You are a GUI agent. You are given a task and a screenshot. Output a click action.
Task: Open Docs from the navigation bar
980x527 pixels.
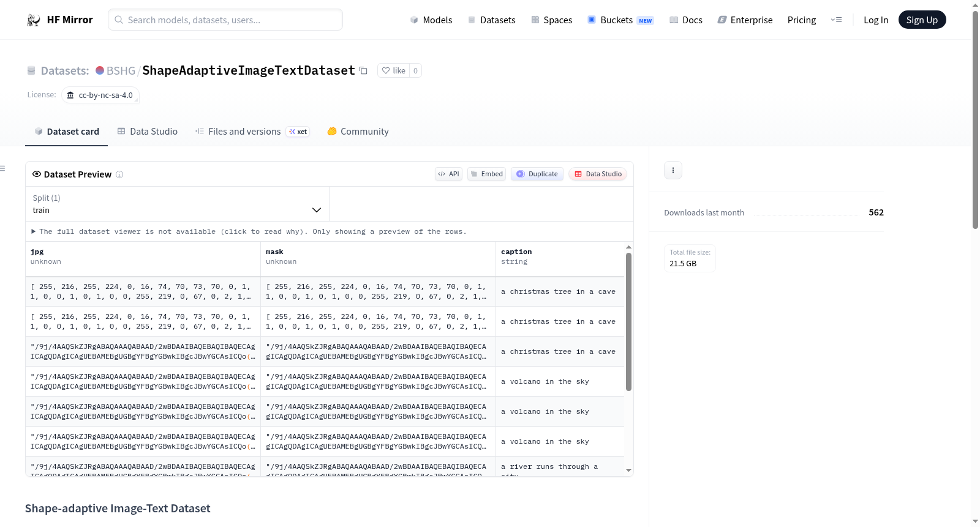click(x=685, y=20)
